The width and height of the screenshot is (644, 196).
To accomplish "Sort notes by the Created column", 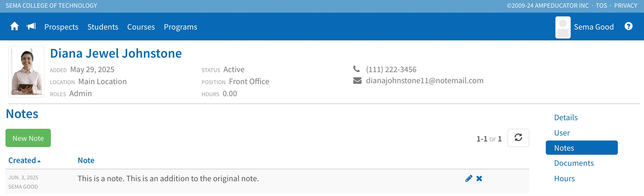I will click(24, 160).
